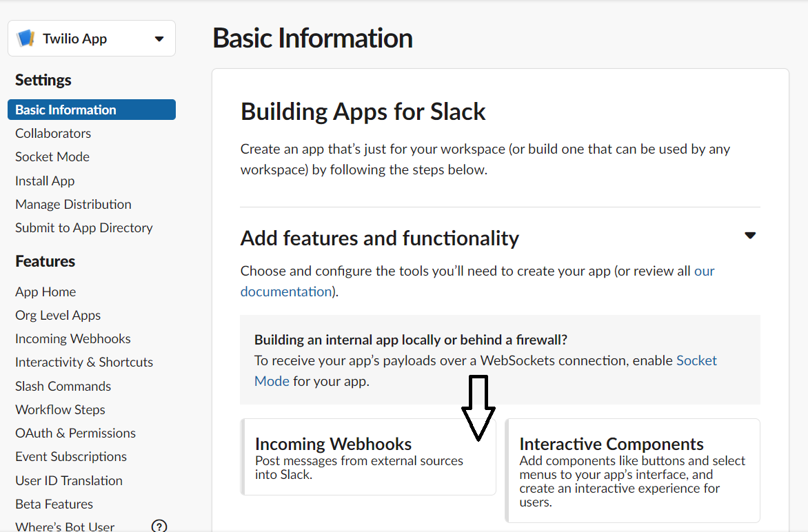
Task: Click the 'Features' sidebar heading
Action: (46, 261)
